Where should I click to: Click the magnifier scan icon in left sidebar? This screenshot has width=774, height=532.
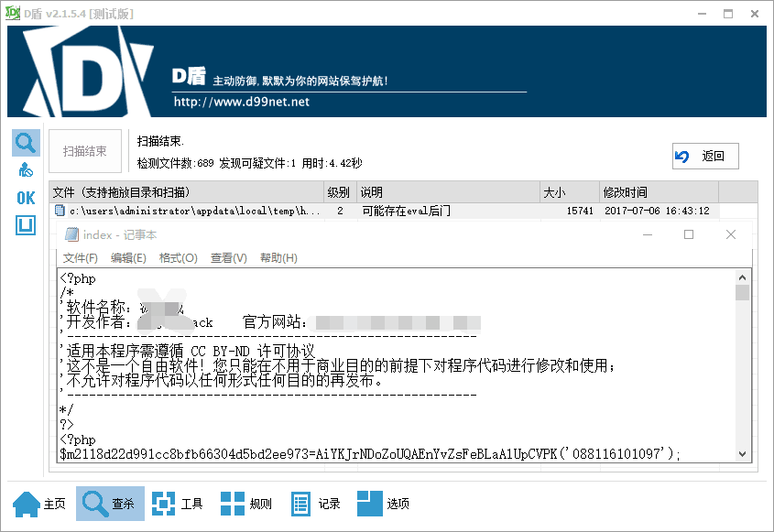(x=26, y=143)
